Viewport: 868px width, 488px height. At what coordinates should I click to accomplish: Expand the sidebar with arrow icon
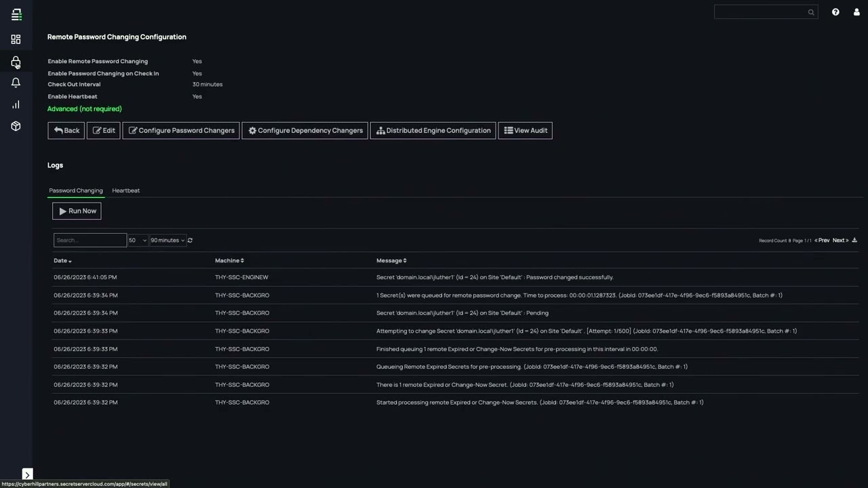click(x=27, y=474)
